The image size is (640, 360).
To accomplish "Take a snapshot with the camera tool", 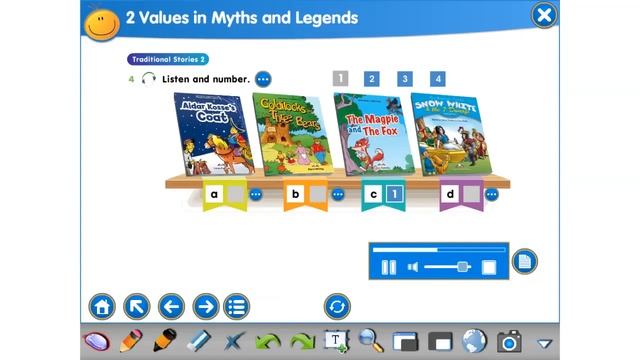I will tap(509, 341).
